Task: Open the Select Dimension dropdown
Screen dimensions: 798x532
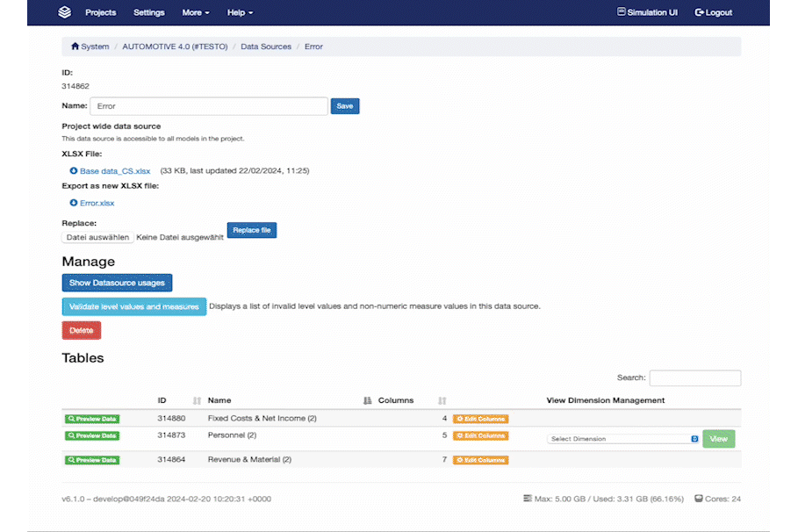Action: click(x=622, y=439)
